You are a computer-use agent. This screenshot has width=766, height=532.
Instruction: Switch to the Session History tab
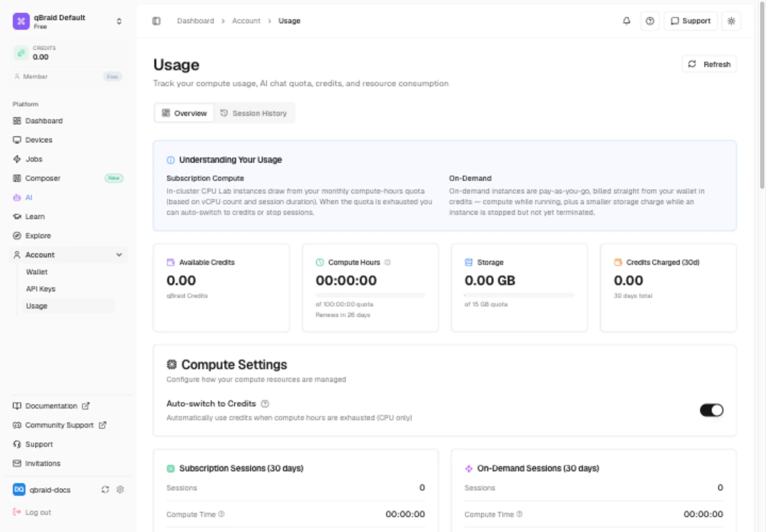pyautogui.click(x=254, y=113)
